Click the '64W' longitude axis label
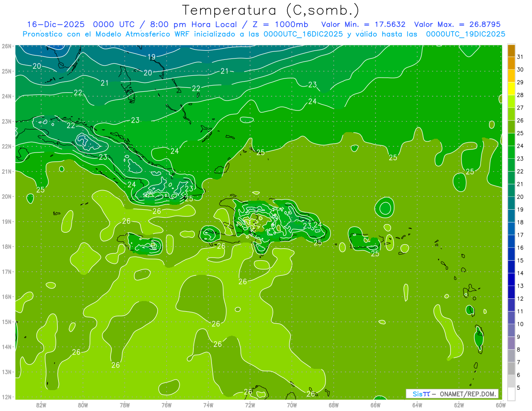This screenshot has height=411, width=532. (417, 404)
